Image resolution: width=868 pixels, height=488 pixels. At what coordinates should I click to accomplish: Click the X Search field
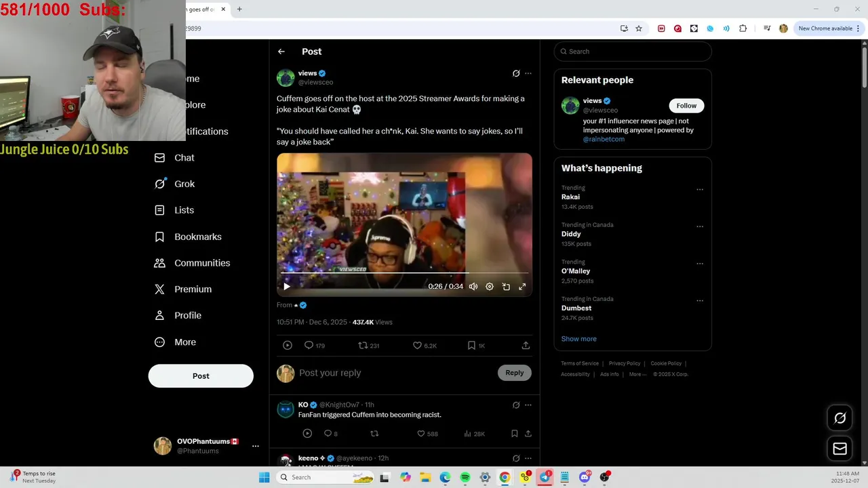pos(633,52)
